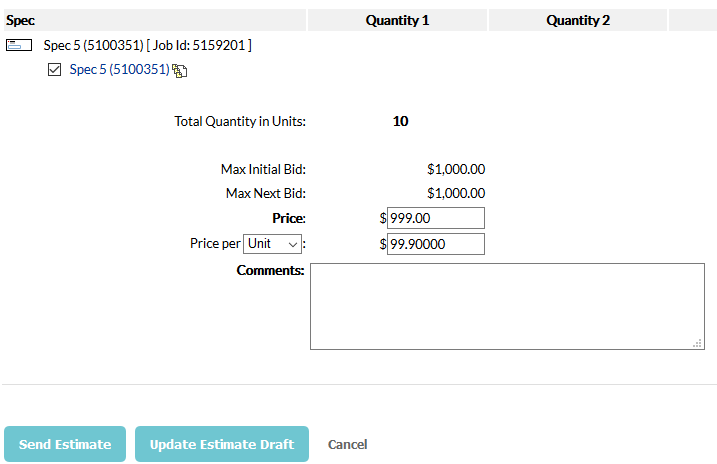Cancel the estimate form
717x464 pixels.
348,444
